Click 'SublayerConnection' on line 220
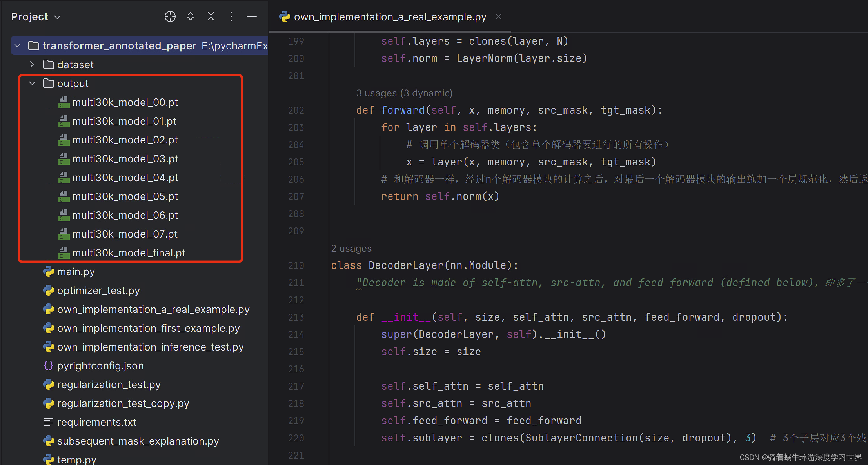 coord(581,438)
